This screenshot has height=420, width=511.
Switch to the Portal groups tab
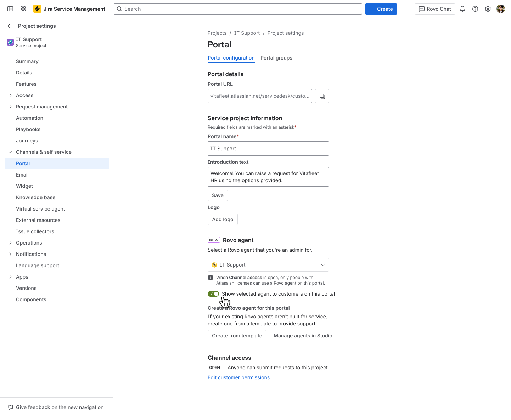(276, 58)
